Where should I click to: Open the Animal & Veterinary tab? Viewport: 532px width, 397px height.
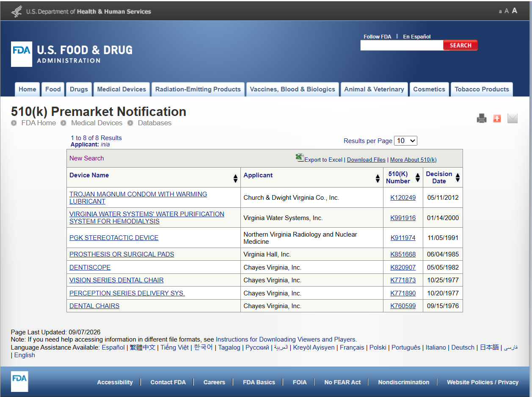pyautogui.click(x=374, y=89)
